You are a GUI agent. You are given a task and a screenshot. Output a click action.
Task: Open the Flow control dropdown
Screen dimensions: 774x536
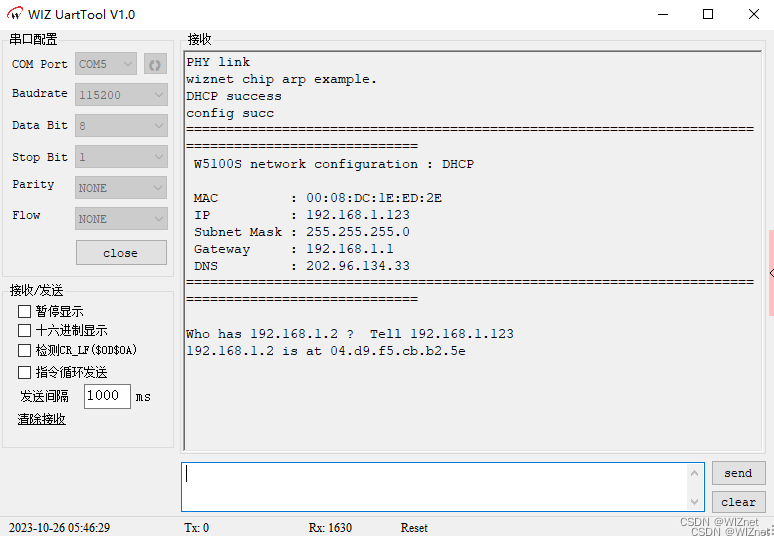tap(121, 219)
